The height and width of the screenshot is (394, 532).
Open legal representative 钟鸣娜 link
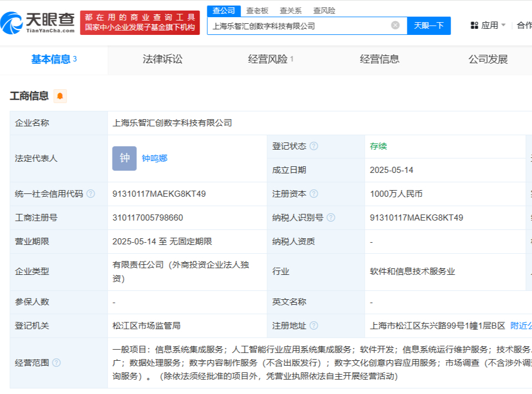155,158
